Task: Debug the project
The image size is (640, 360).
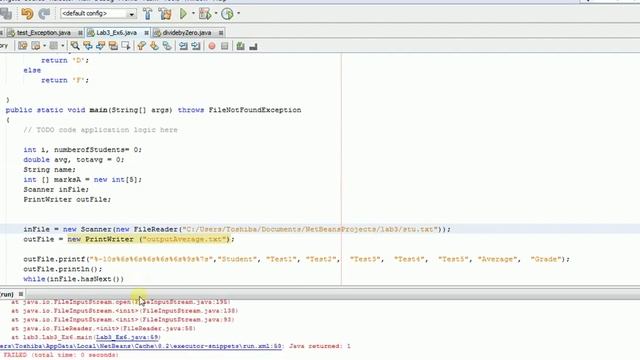Action: (205, 13)
